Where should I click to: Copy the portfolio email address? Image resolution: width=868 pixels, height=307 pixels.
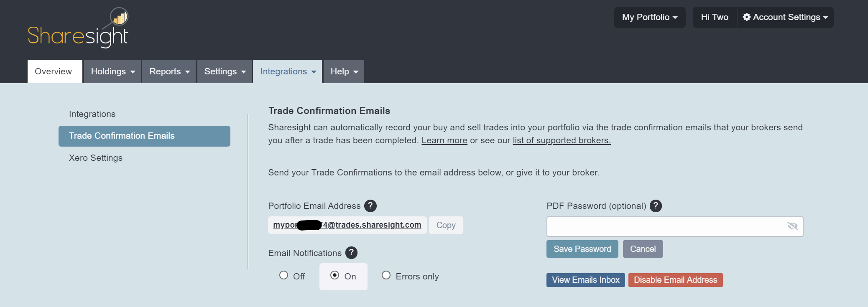pyautogui.click(x=446, y=225)
